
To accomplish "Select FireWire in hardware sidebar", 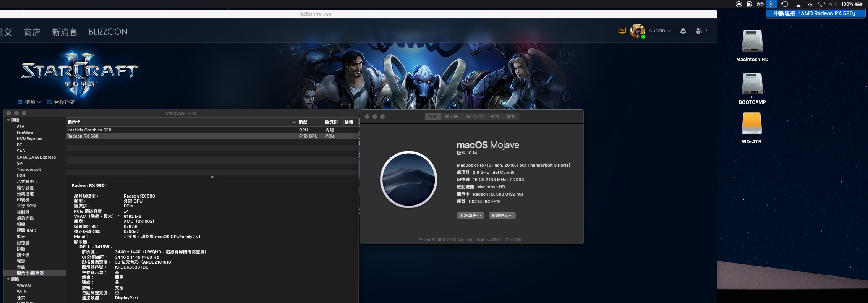I will [25, 133].
